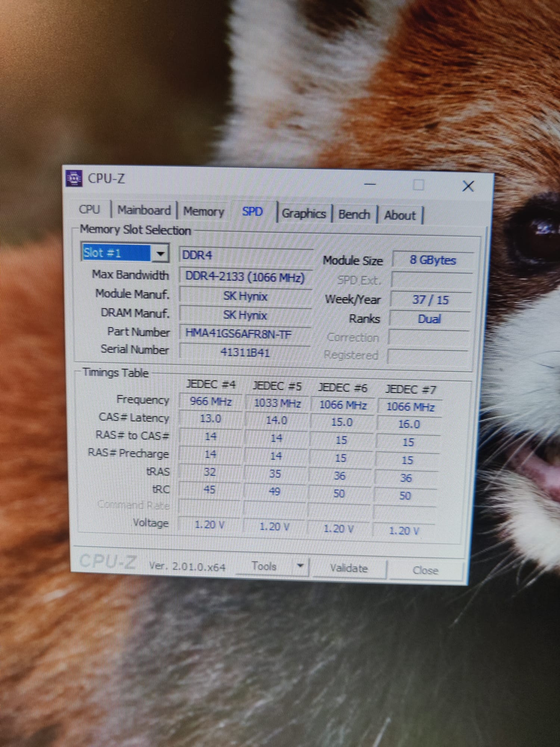Select the SPD tab
The image size is (560, 747).
[253, 212]
